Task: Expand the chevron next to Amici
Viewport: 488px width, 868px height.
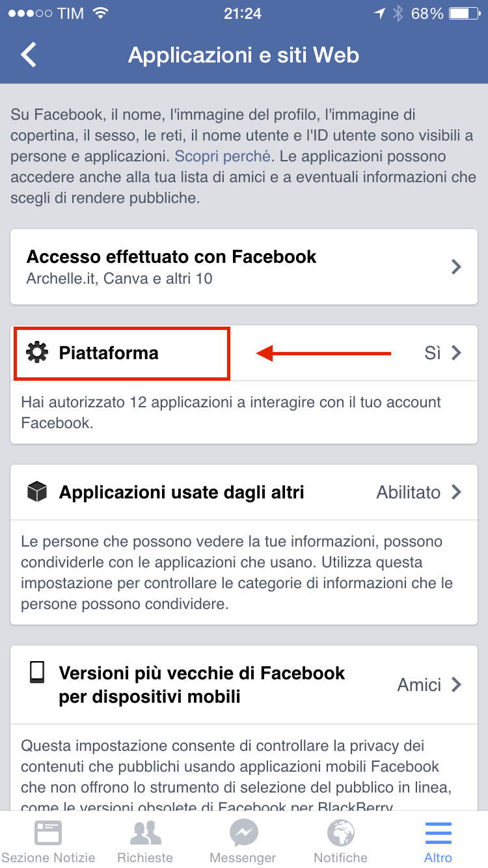Action: pos(457,685)
